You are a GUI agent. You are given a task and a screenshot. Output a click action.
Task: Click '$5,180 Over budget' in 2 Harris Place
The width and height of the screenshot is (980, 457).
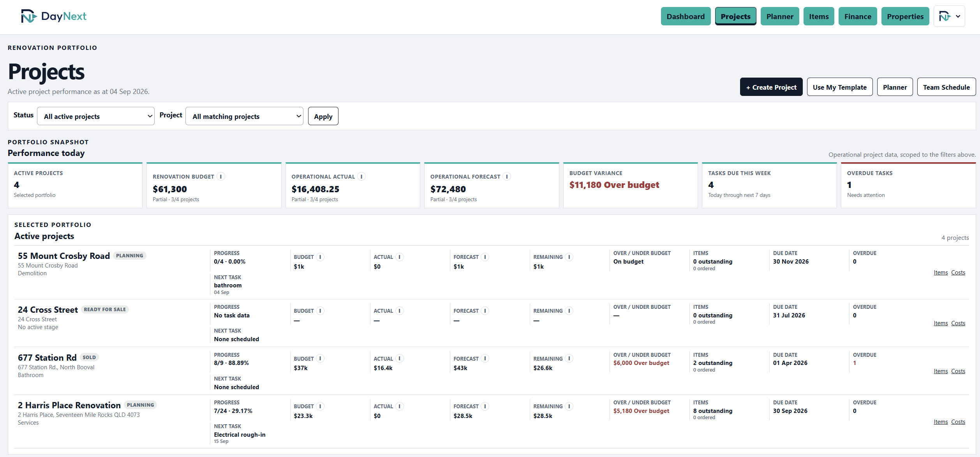tap(641, 411)
